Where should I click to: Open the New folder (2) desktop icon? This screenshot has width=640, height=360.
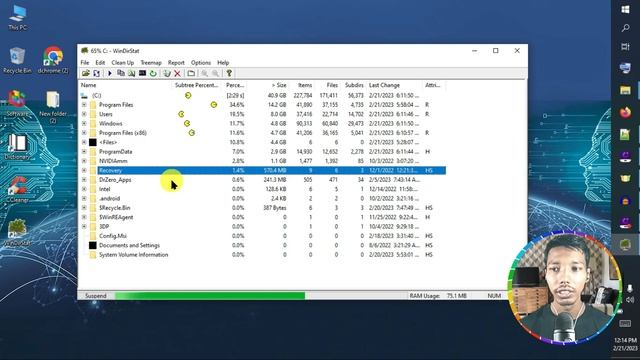click(x=53, y=107)
